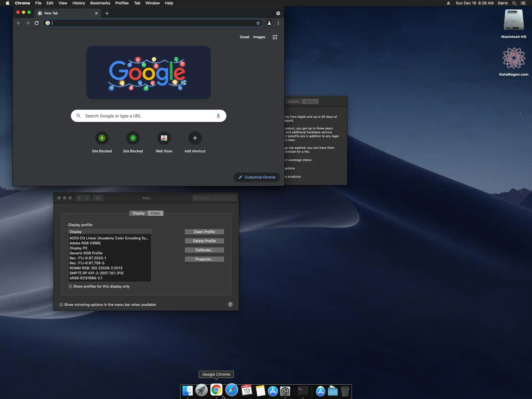Open the Bookmarks menu
Viewport: 532px width, 399px height.
pyautogui.click(x=100, y=3)
